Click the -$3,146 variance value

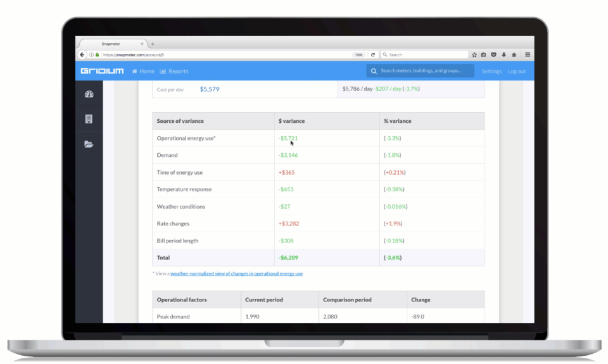point(288,155)
